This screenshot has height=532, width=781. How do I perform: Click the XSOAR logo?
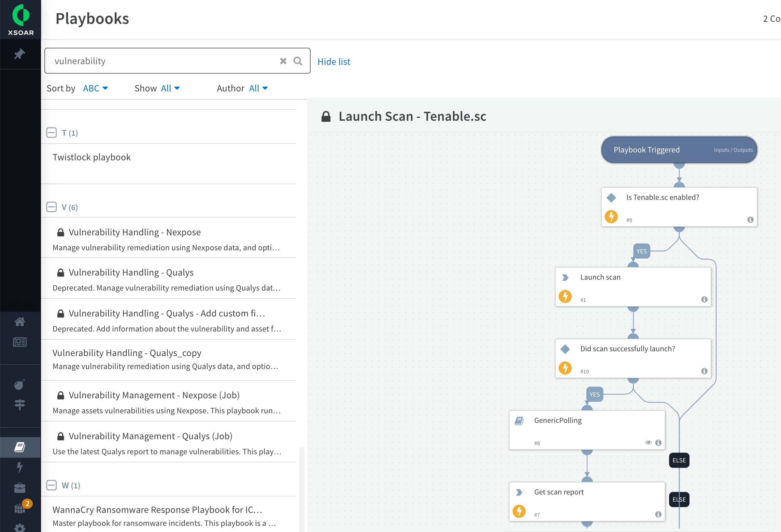click(20, 19)
